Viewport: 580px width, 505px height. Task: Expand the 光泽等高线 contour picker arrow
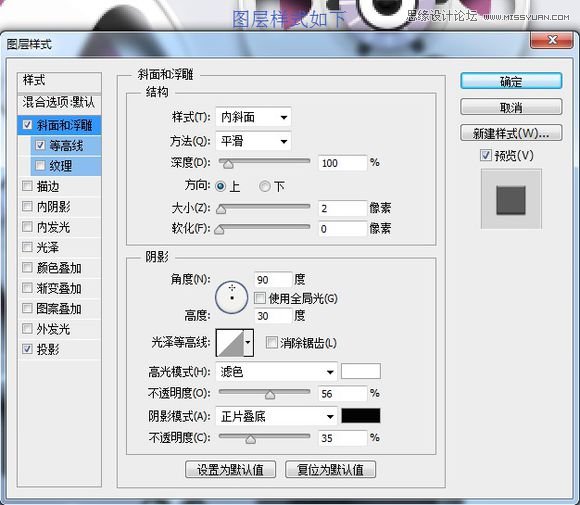coord(248,343)
